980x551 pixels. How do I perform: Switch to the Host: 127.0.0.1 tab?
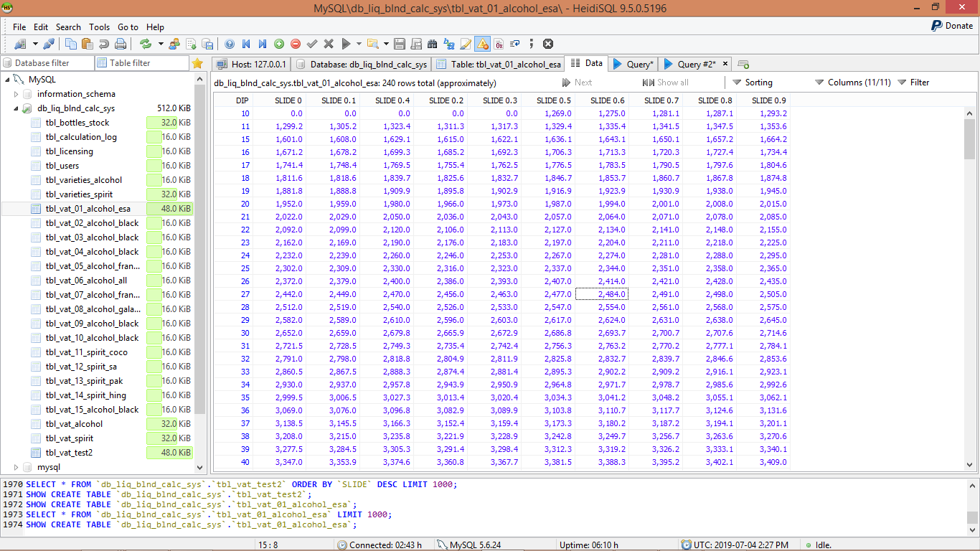[x=251, y=64]
